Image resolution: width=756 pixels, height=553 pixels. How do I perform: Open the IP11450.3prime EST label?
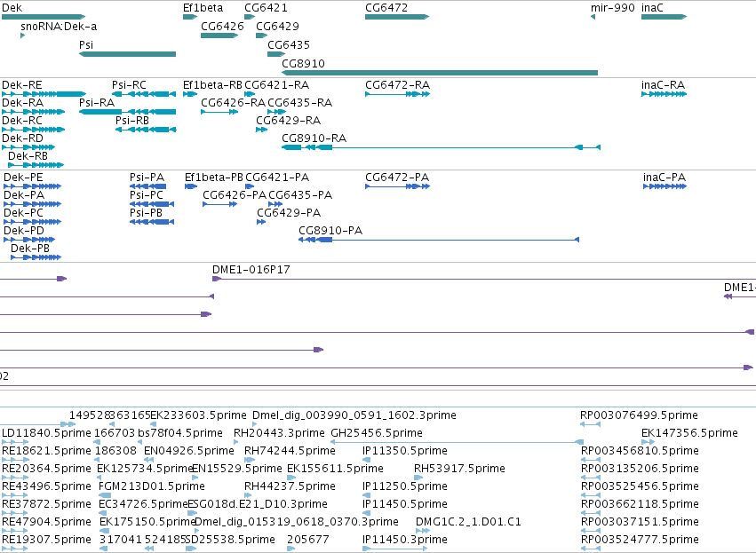[405, 540]
